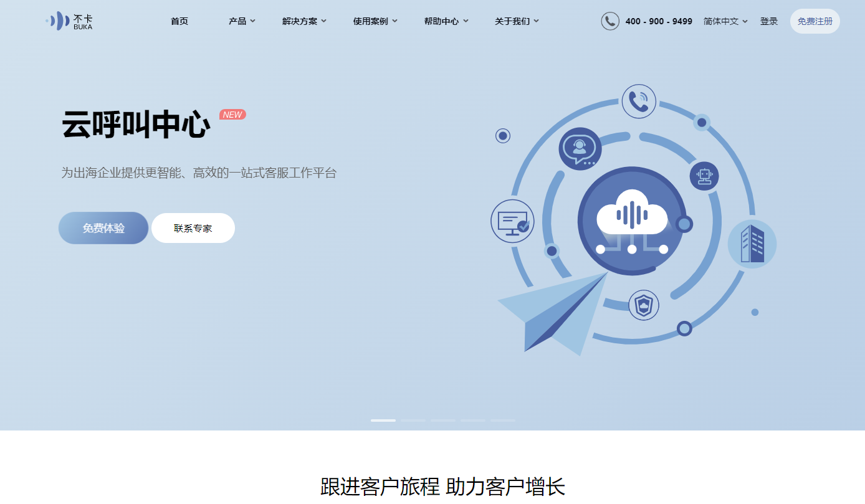Click the 免费体验 button

(103, 228)
